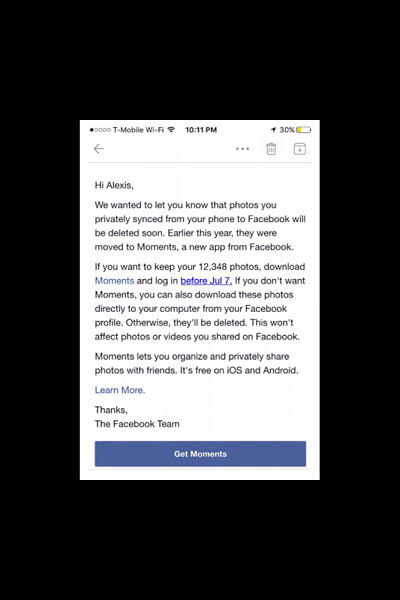Tap the T-Mobile Wi-Fi carrier label
Viewport: 400px width, 600px height.
coord(138,130)
